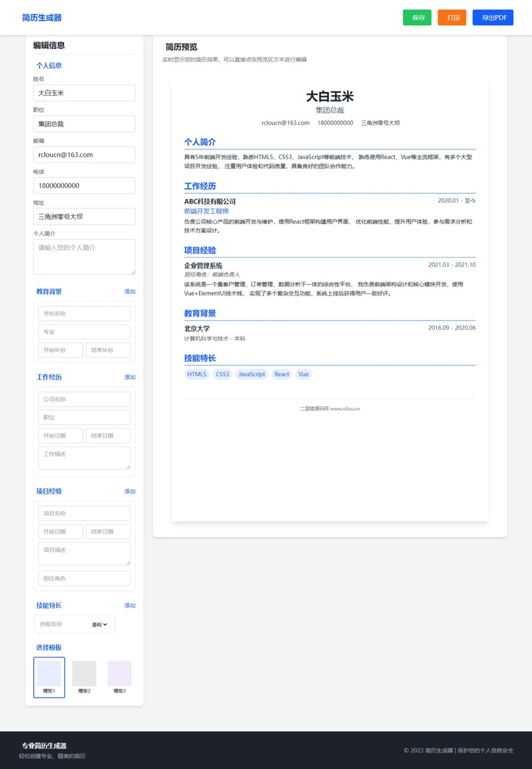Focus the 姓名 name input field
The image size is (532, 769).
(x=84, y=93)
